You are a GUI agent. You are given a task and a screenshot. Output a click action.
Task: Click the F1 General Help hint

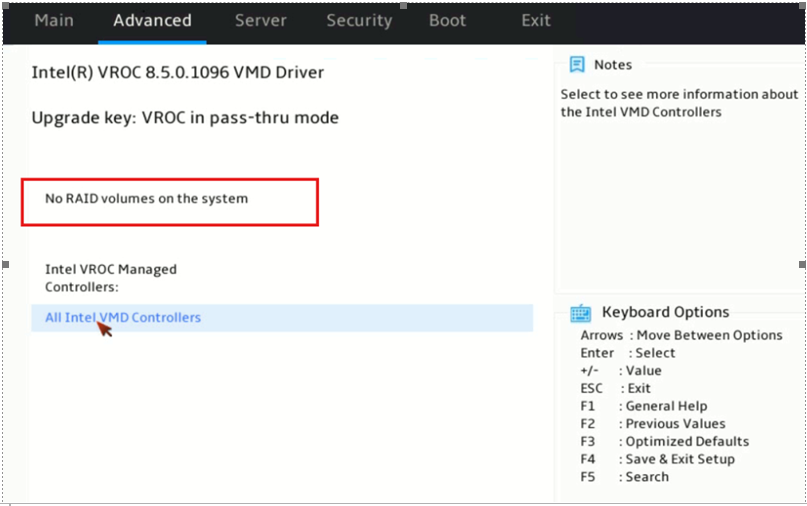click(643, 406)
